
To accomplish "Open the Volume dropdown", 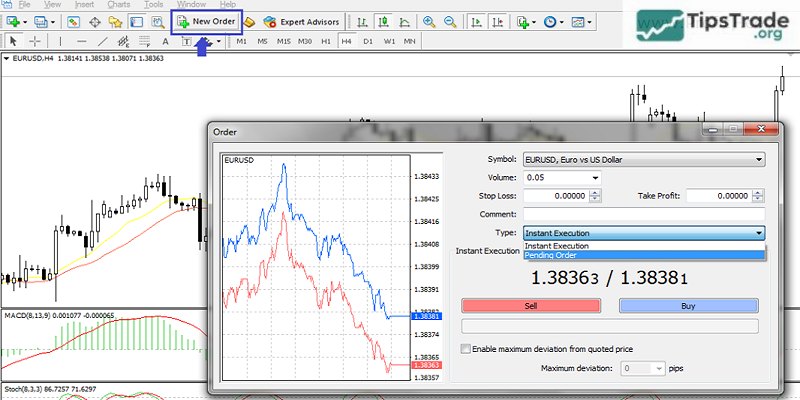I will click(x=596, y=177).
